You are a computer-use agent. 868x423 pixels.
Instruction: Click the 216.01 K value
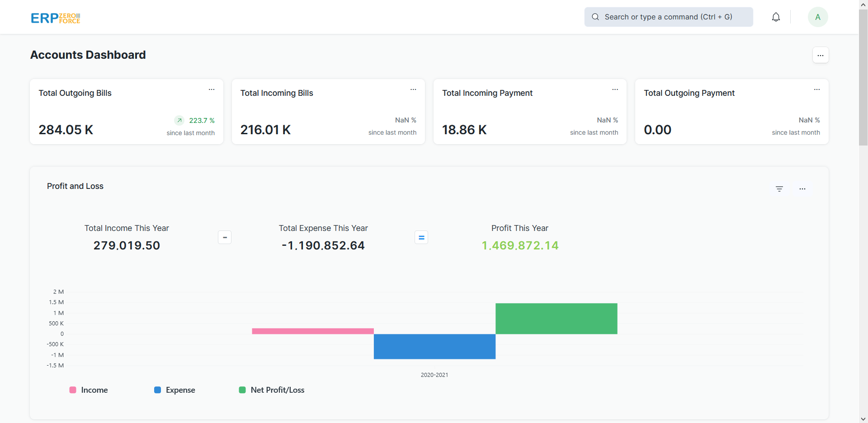(x=265, y=130)
